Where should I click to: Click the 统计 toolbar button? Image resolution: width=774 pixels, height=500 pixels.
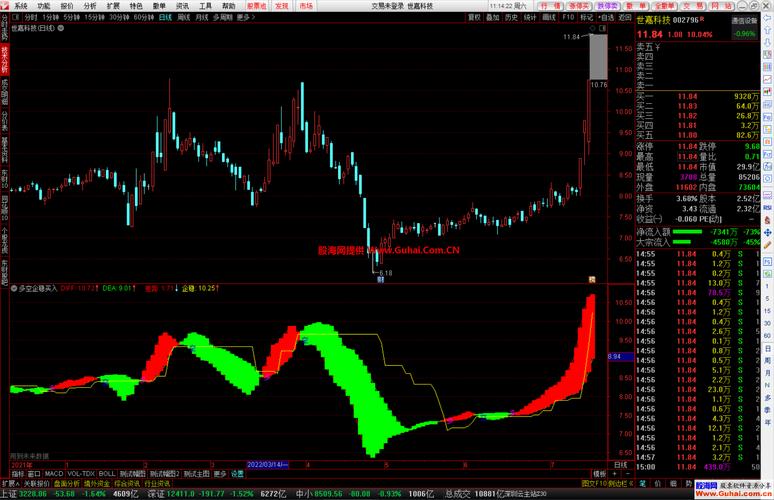(530, 17)
